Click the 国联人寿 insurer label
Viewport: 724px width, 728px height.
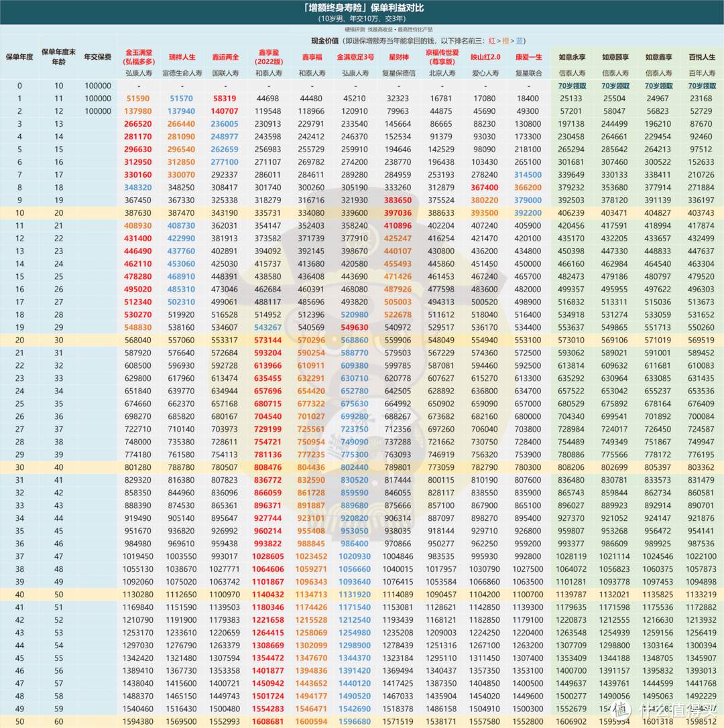225,73
